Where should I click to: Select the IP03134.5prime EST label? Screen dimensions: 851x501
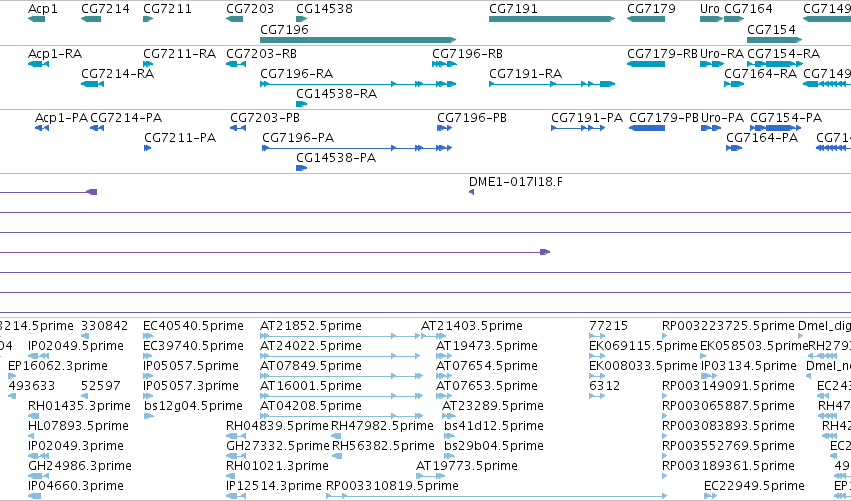(748, 366)
